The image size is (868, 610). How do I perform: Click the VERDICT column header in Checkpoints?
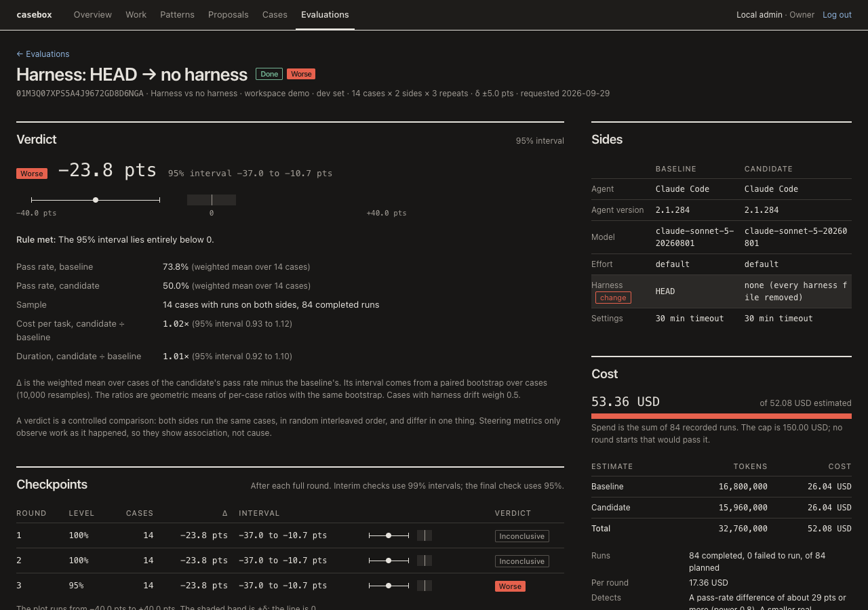(513, 513)
